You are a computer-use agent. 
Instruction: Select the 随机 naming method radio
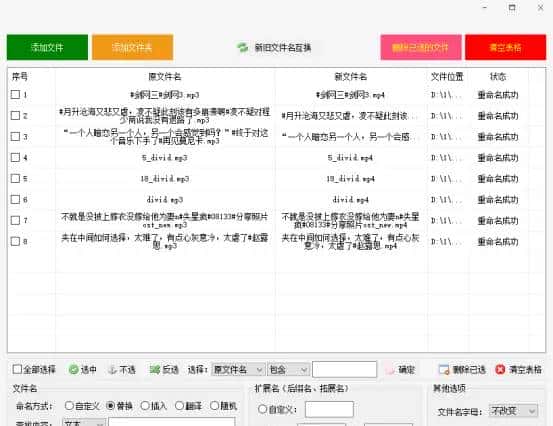coord(214,406)
